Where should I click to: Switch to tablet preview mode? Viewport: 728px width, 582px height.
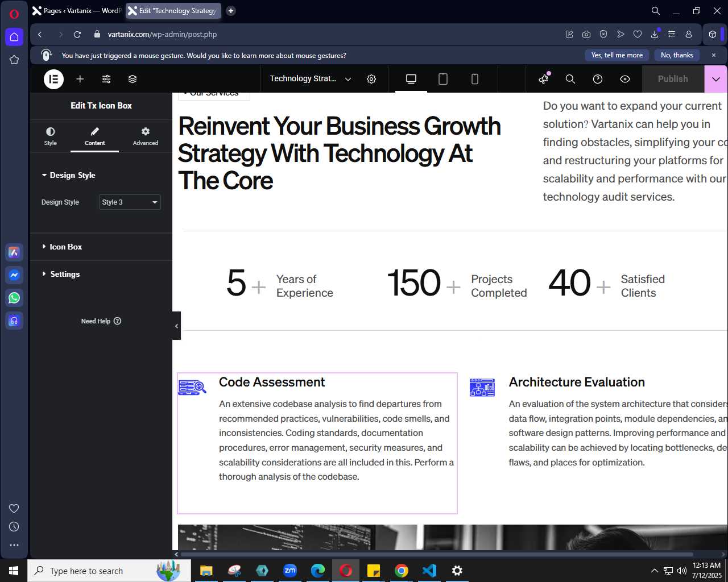[x=443, y=79]
